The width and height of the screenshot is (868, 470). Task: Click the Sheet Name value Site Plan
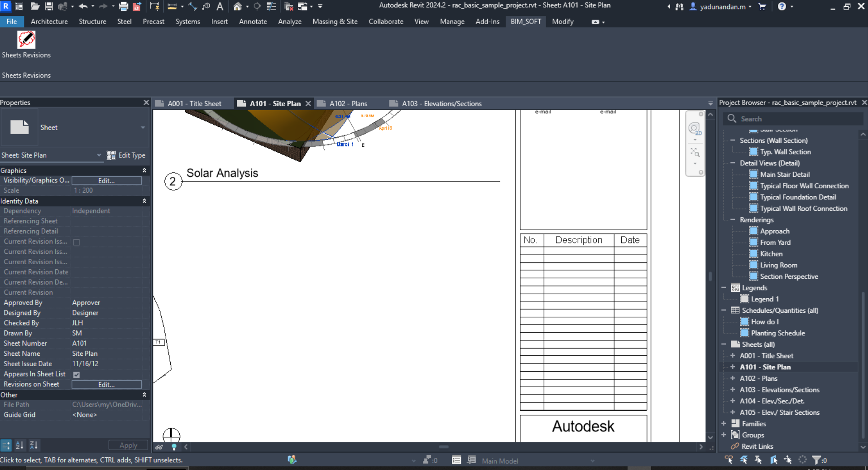[x=85, y=354]
